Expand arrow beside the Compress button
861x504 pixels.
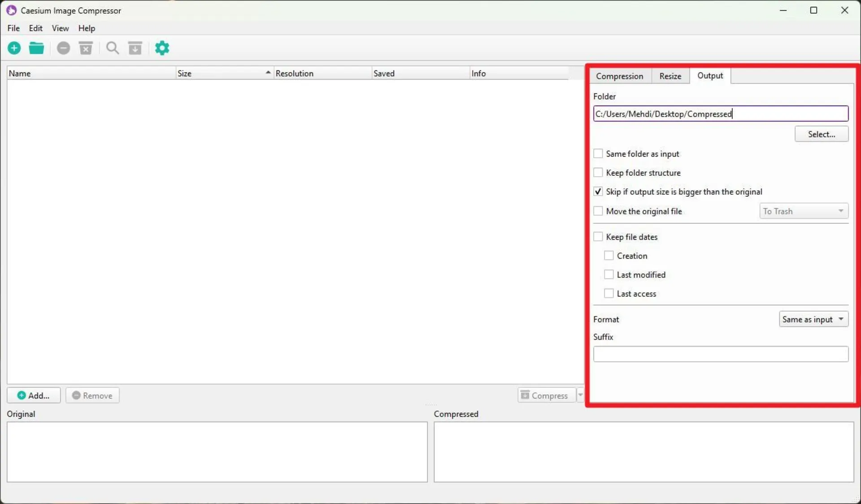(x=580, y=395)
